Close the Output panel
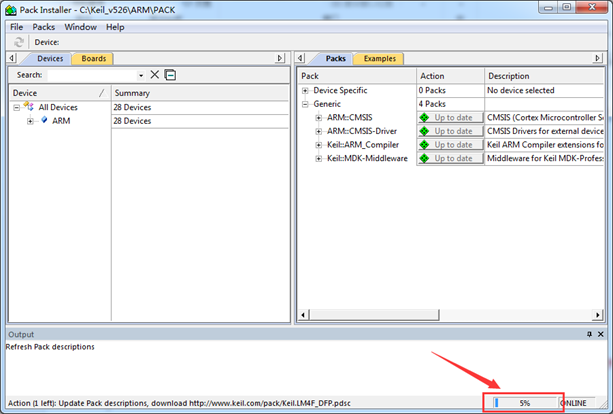Viewport: 613px width, 414px height. pos(601,334)
